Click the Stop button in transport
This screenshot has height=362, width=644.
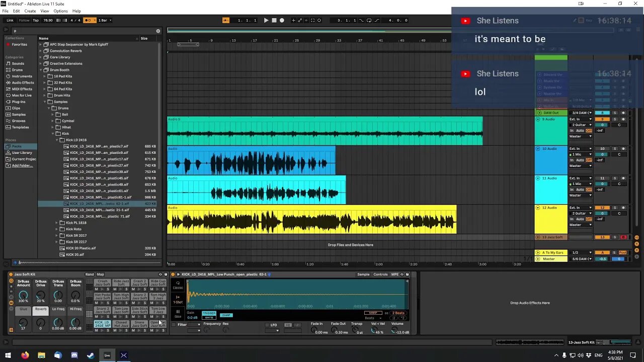(274, 20)
